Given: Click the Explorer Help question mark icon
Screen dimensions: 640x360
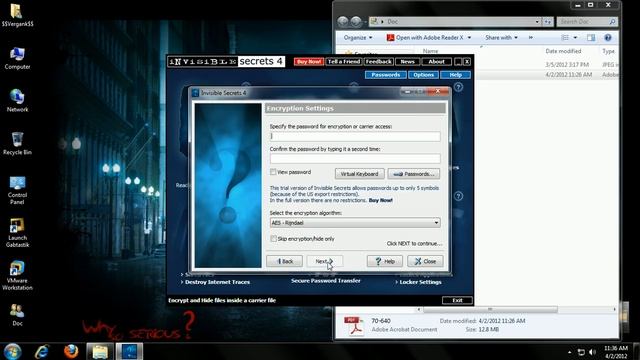Looking at the screenshot, I should coord(608,38).
